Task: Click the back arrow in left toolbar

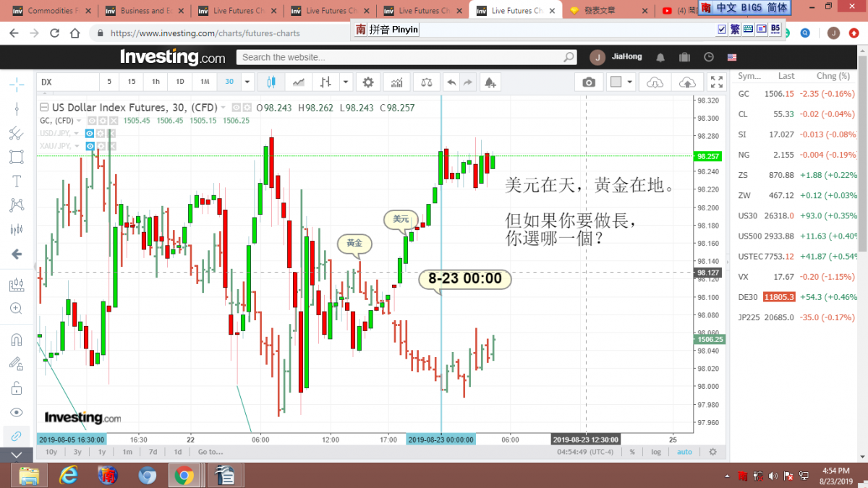Action: click(x=17, y=254)
